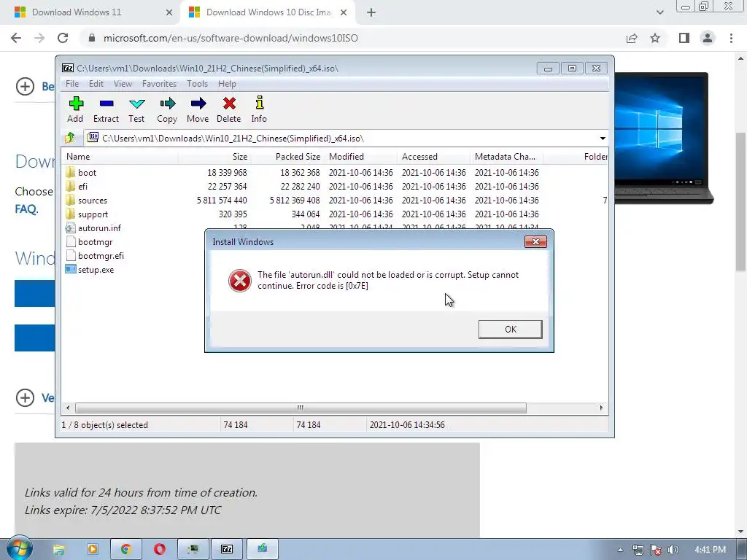Sort by Accessed column header
The image size is (747, 560).
(x=433, y=157)
